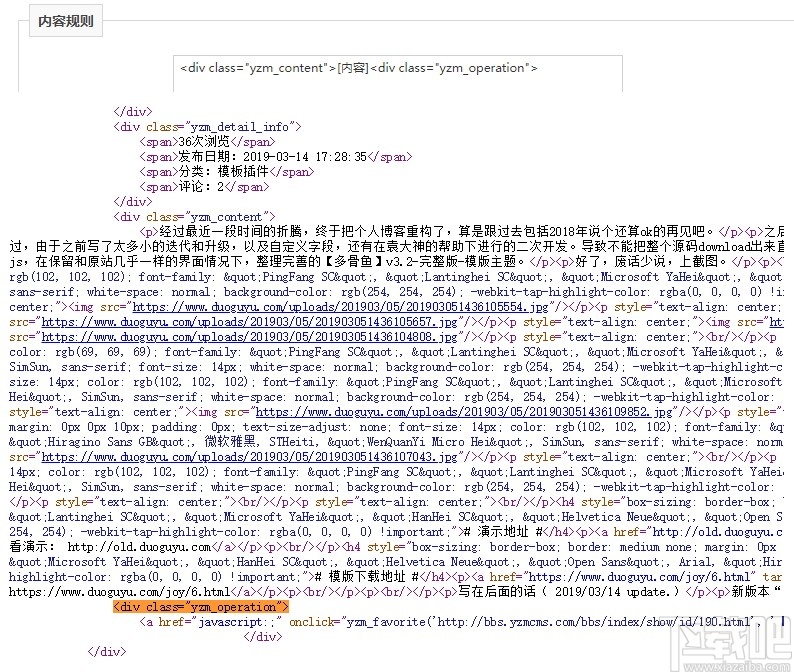
Task: Click the https://www.duoguyu.com/joy/6.html text before 写在后面的话
Action: pos(120,592)
